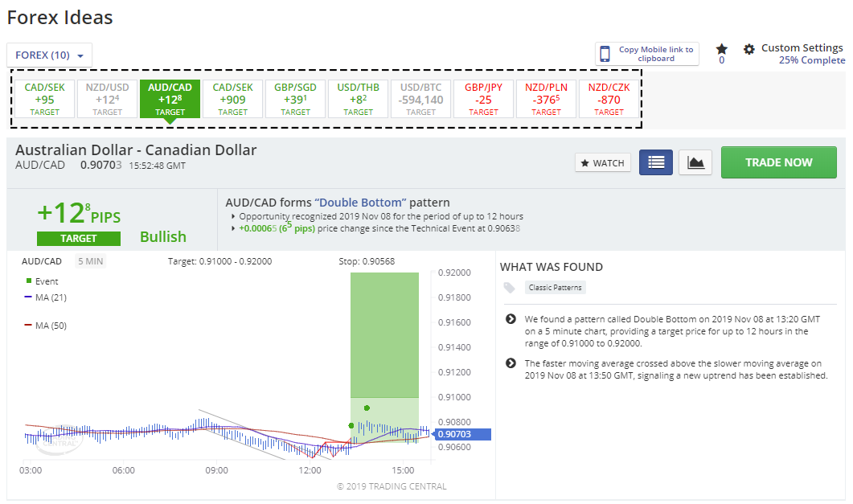This screenshot has height=504, width=853.
Task: Click the Double Bottom found arrow bullet
Action: (x=511, y=319)
